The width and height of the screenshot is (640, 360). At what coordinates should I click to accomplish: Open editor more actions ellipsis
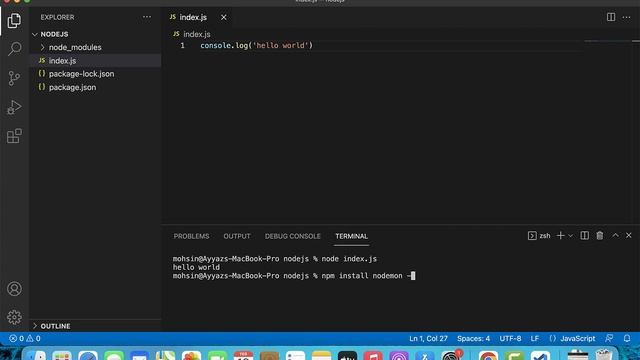point(627,17)
